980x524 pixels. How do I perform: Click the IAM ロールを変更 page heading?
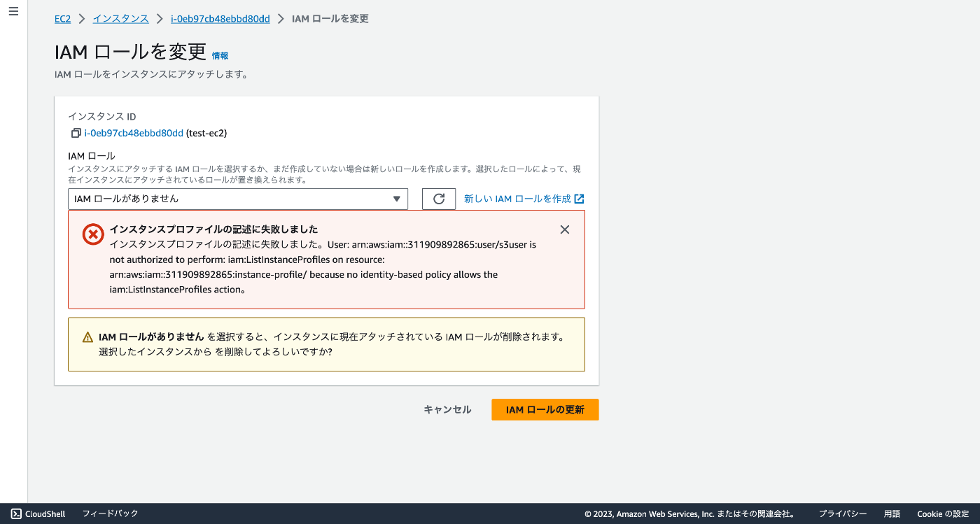(130, 52)
